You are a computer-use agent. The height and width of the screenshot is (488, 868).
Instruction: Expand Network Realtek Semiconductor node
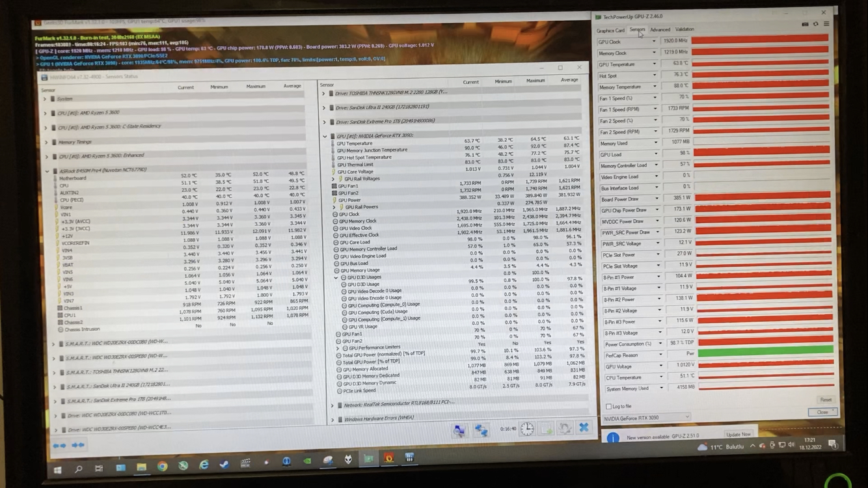point(332,405)
